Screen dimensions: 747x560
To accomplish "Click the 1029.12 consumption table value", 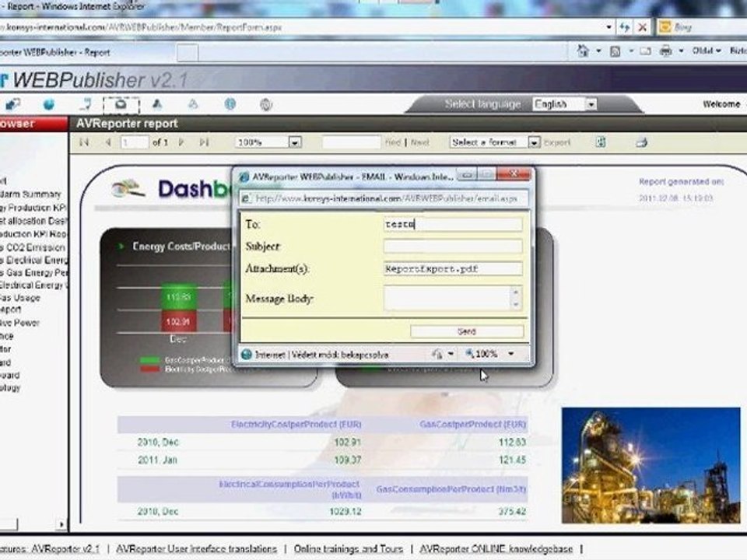I will [345, 512].
